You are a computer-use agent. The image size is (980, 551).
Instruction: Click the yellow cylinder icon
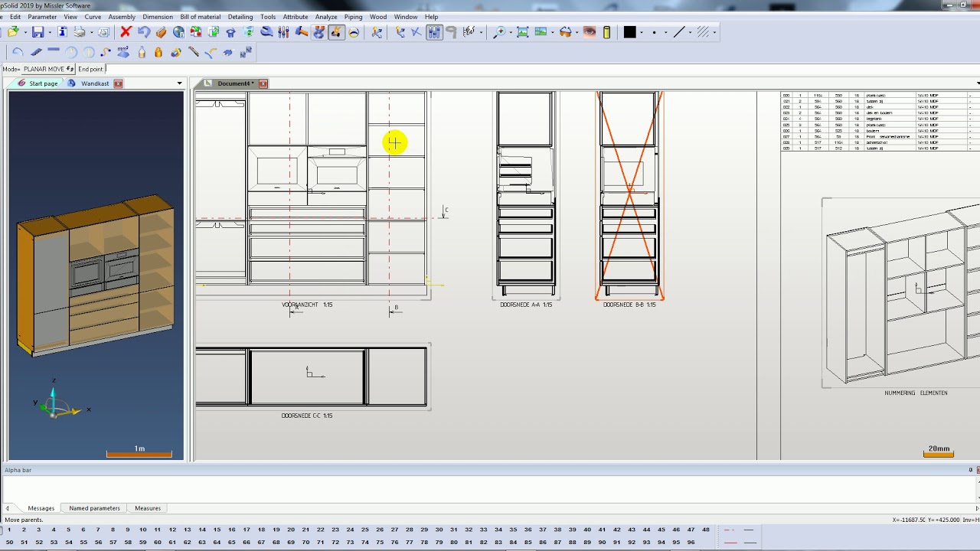(x=607, y=32)
